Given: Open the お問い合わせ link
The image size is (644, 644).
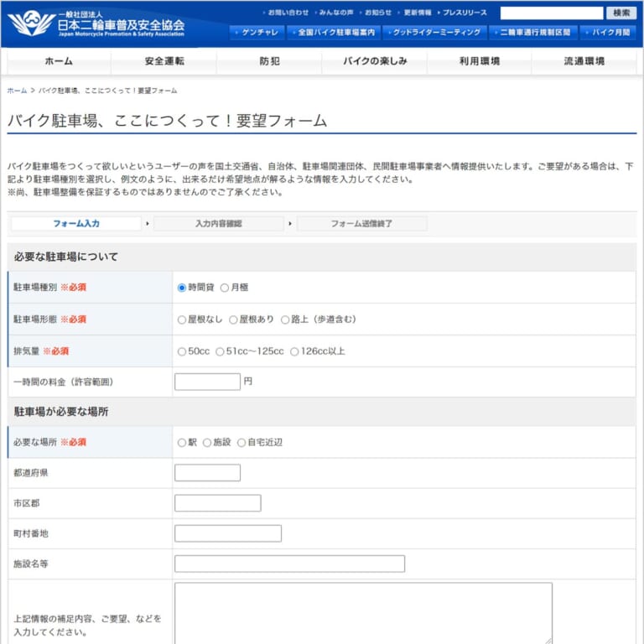Looking at the screenshot, I should coord(286,13).
